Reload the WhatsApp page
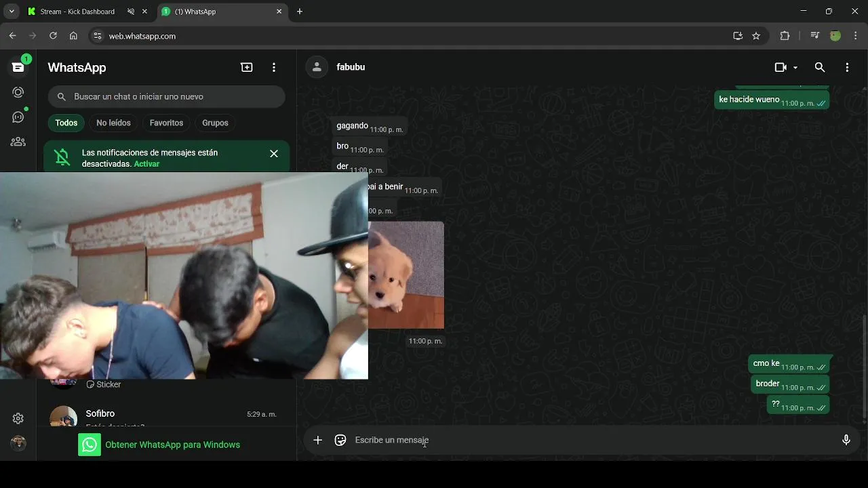The width and height of the screenshot is (868, 488). (x=53, y=36)
